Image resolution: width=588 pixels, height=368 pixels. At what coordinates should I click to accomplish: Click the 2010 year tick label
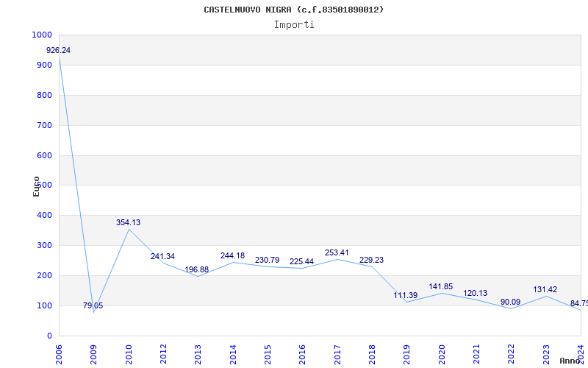(x=129, y=354)
